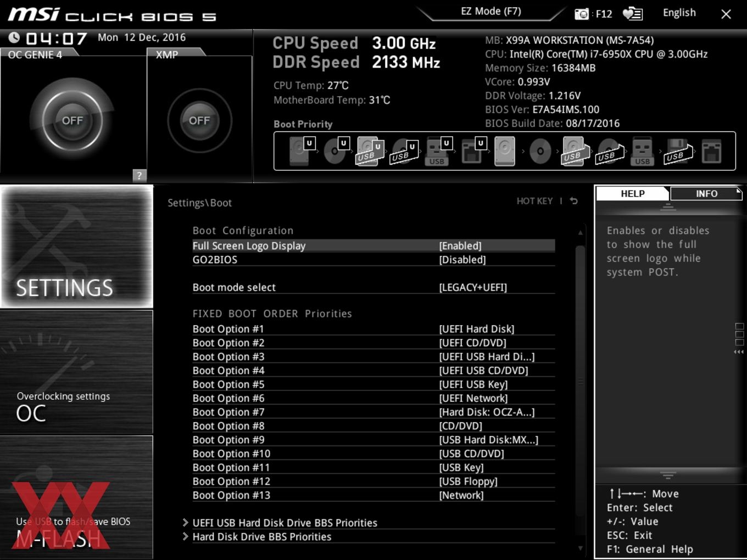The height and width of the screenshot is (560, 747).
Task: Toggle the OC GENIE 4 OFF knob
Action: (72, 120)
